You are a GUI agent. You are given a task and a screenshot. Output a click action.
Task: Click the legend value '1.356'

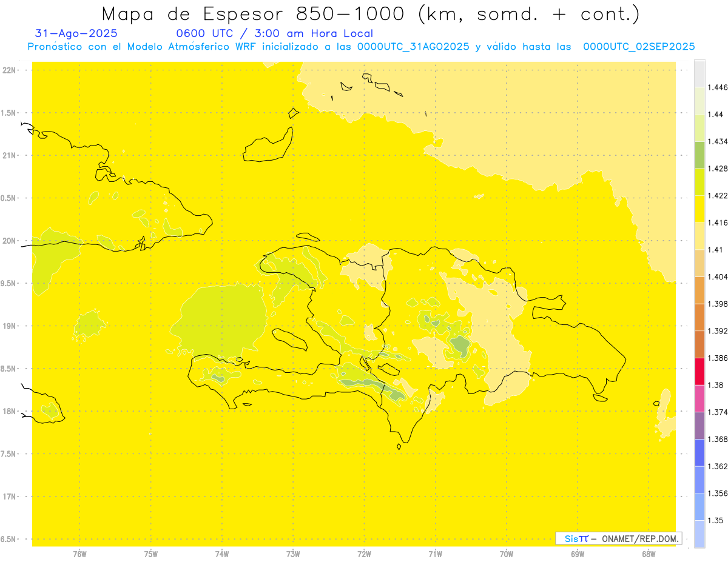click(718, 493)
